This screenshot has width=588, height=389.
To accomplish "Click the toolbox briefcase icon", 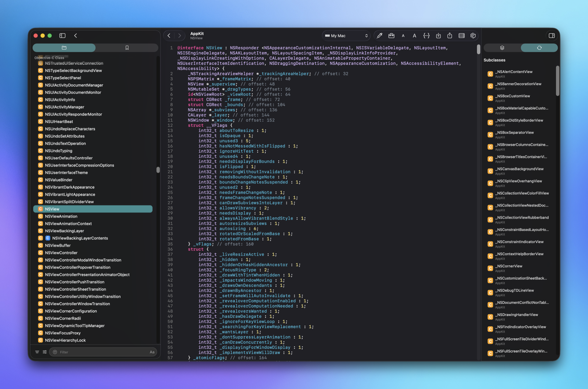I will [x=391, y=36].
